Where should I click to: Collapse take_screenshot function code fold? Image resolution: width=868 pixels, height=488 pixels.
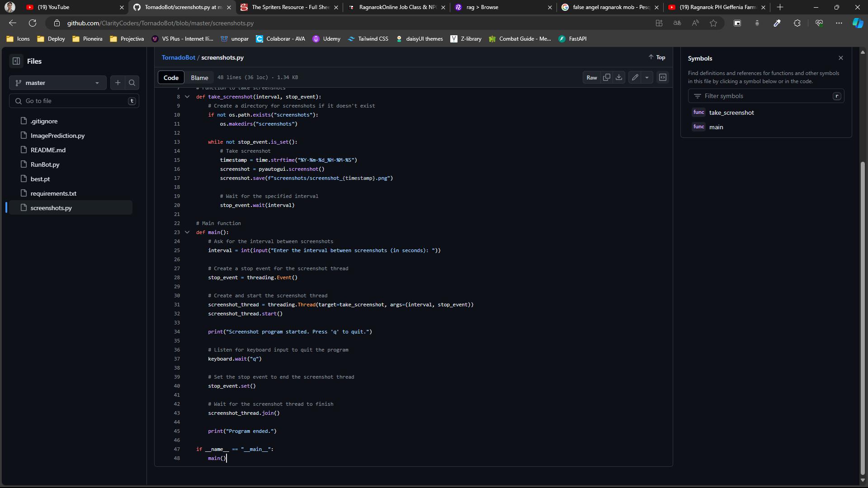pyautogui.click(x=187, y=97)
